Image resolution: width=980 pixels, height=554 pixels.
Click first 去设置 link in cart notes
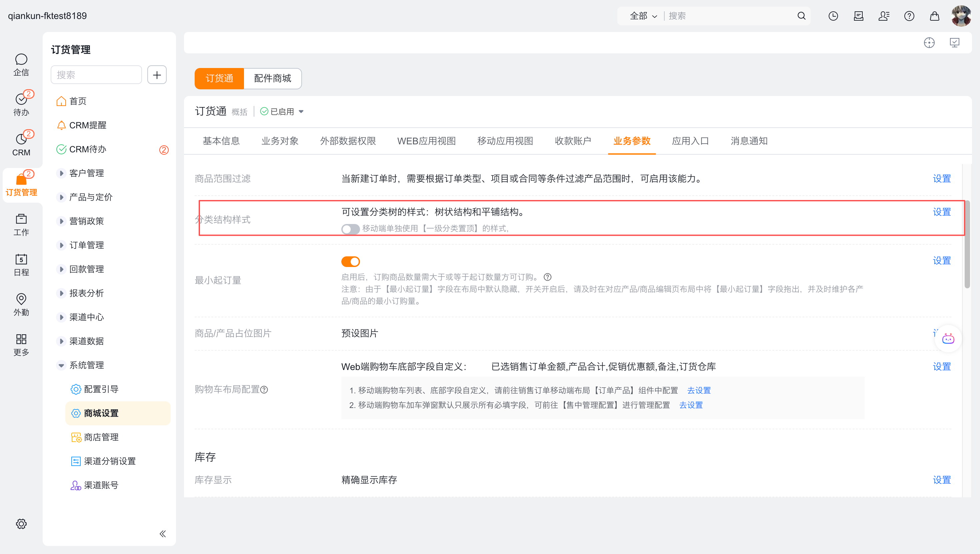(698, 390)
